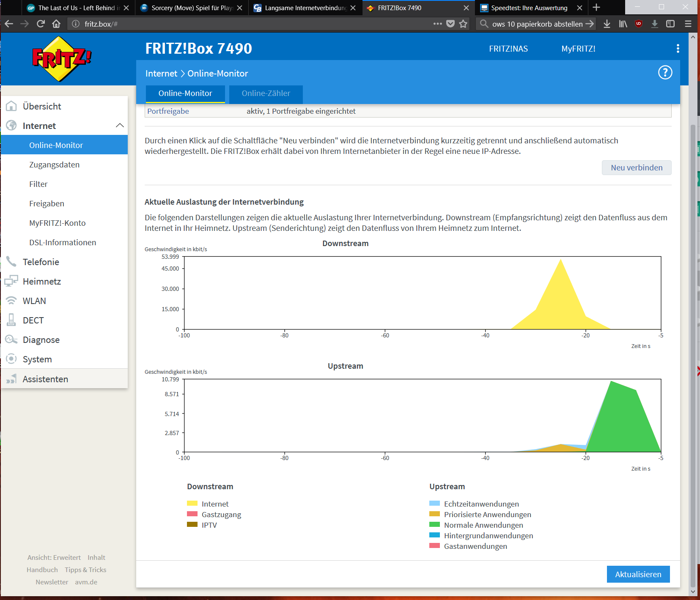This screenshot has height=600, width=700.
Task: Select Freigaben in the Internet submenu
Action: point(47,203)
